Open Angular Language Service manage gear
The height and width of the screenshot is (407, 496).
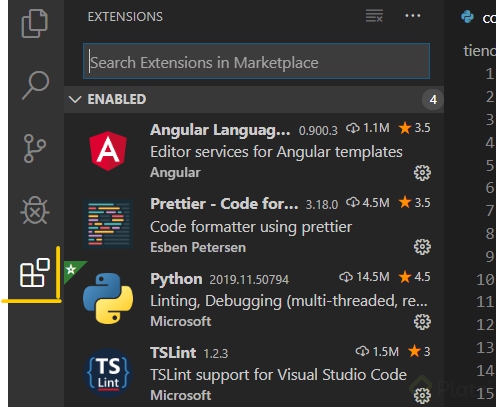[422, 173]
